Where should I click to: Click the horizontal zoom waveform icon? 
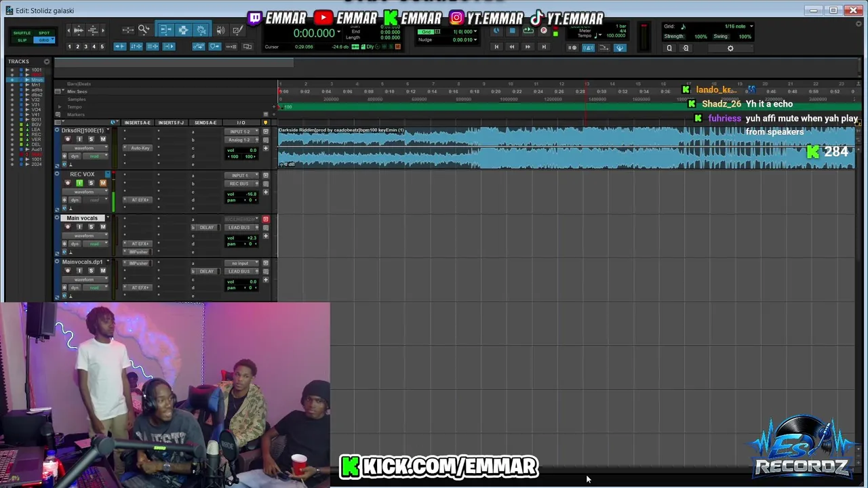pos(78,30)
